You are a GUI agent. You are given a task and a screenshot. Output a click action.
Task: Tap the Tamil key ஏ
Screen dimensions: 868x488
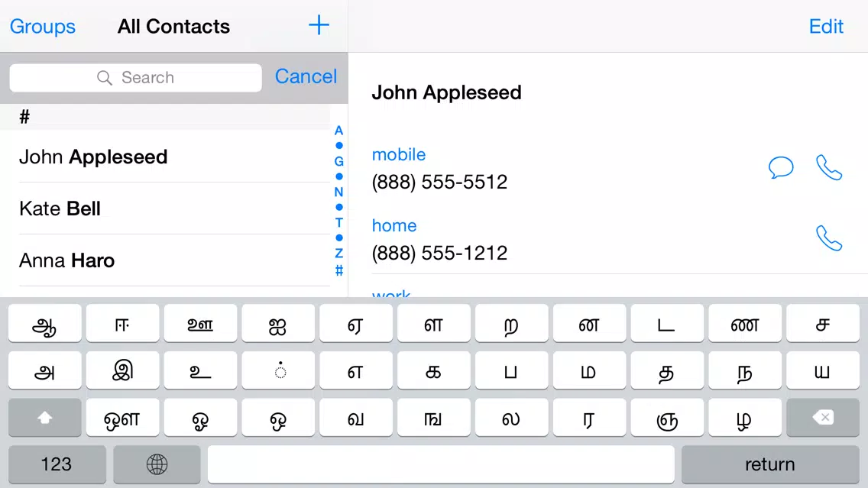point(356,323)
